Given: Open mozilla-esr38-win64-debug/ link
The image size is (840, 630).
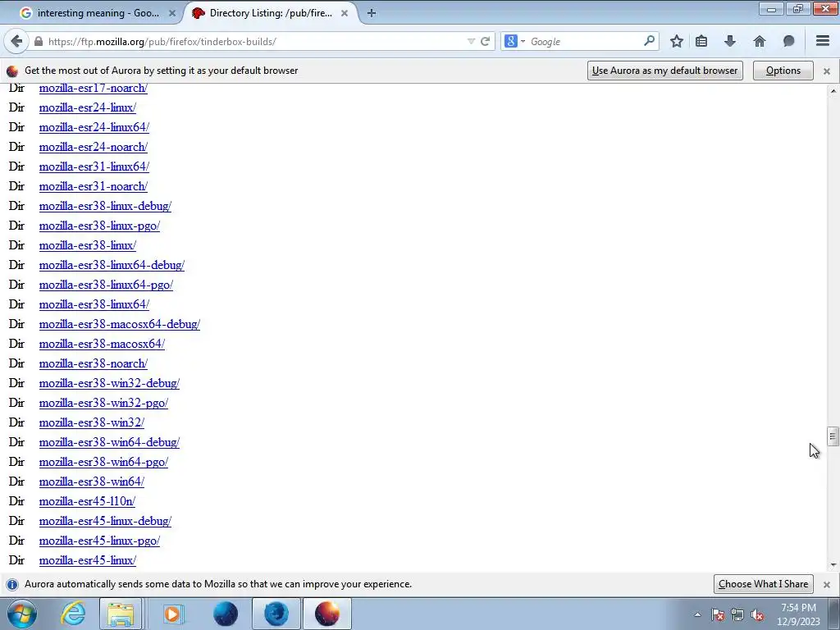Looking at the screenshot, I should click(109, 442).
